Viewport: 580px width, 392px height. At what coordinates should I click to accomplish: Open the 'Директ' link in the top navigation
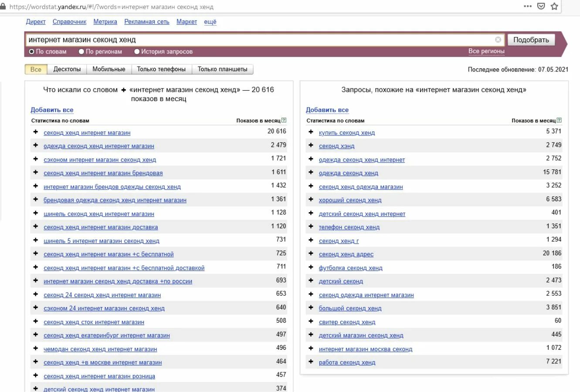pos(36,22)
